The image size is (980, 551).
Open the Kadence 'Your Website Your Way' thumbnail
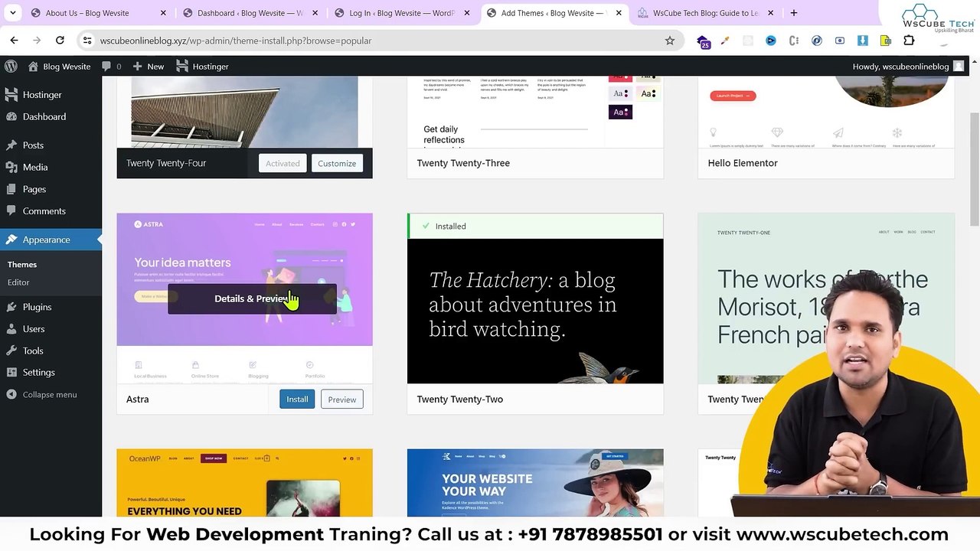click(535, 483)
